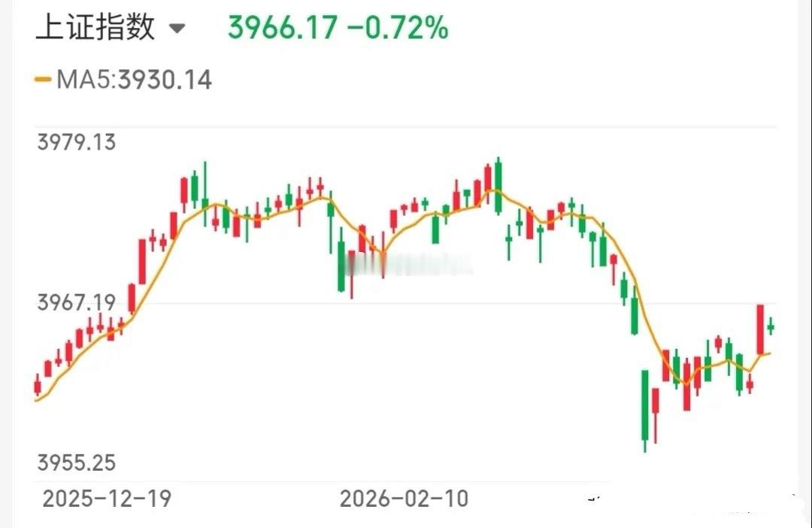Open the index selector dropdown arrow
This screenshot has width=812, height=528.
click(x=177, y=29)
